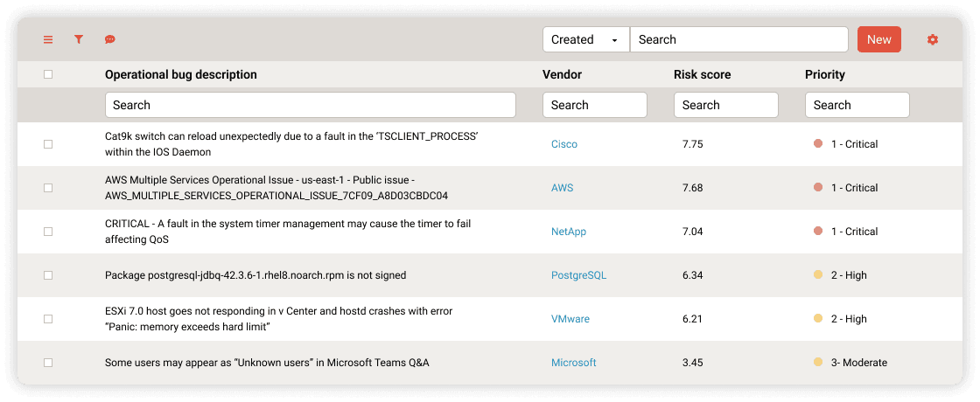Screen dimensions: 980x402
Task: Expand the Created dropdown
Action: [x=586, y=39]
